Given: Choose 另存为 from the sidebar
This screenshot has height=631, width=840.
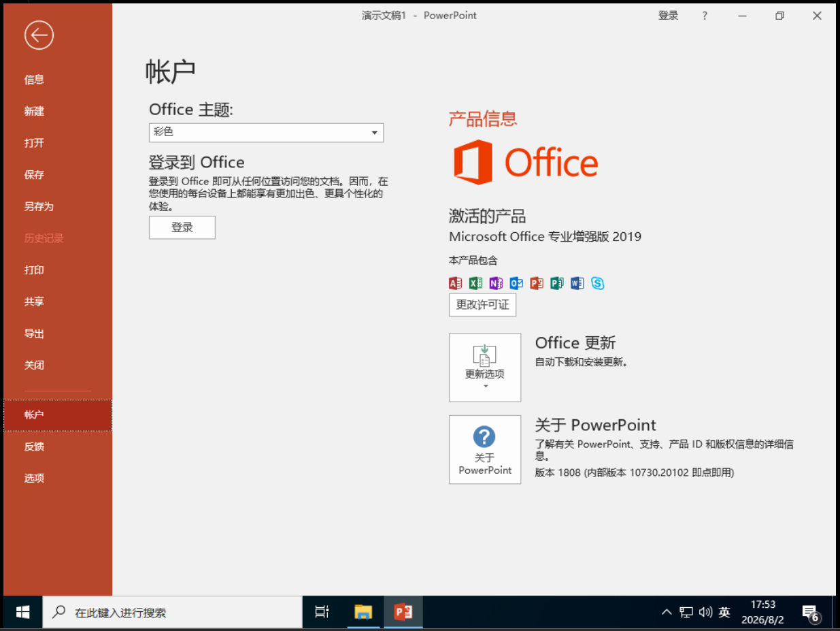Looking at the screenshot, I should pyautogui.click(x=58, y=206).
